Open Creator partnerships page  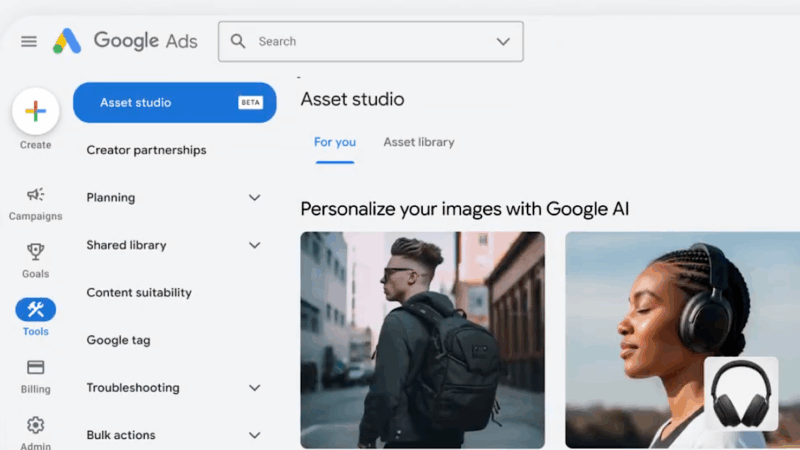pyautogui.click(x=146, y=150)
